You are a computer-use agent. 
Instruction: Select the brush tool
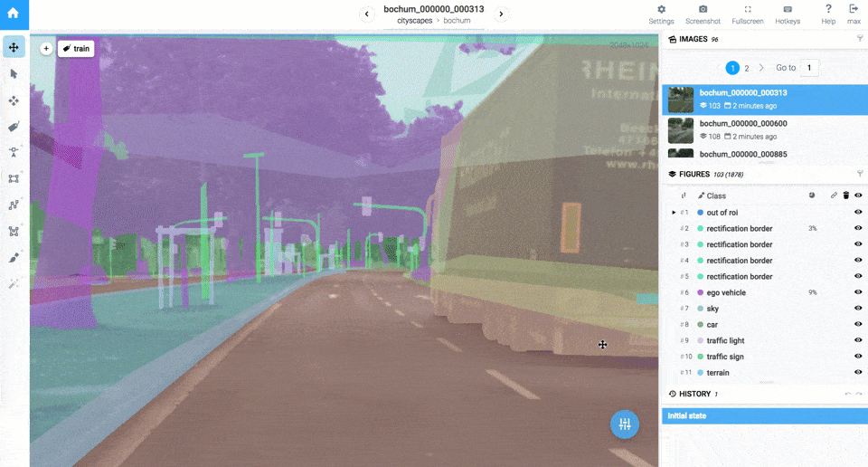point(14,258)
